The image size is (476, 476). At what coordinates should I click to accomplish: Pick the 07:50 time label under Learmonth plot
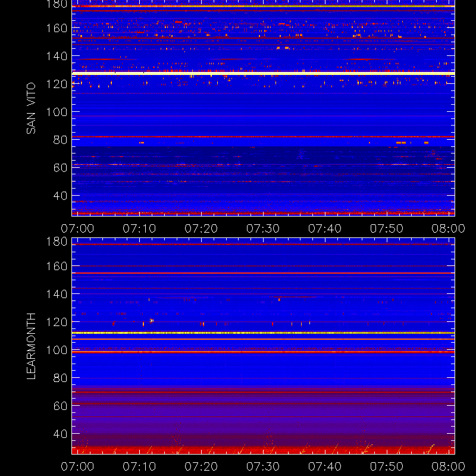coord(387,466)
